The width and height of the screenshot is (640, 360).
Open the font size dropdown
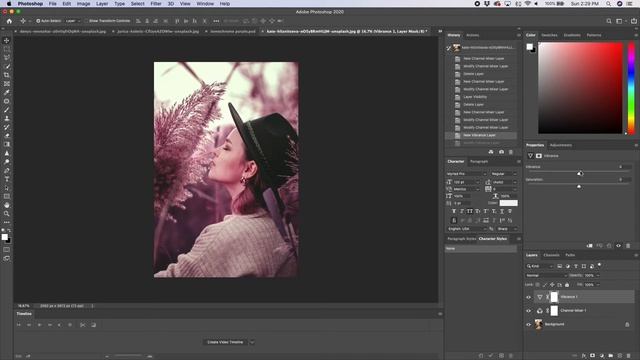(x=467, y=182)
